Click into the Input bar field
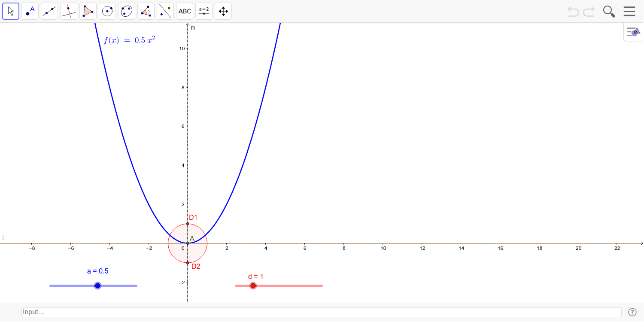The height and width of the screenshot is (322, 644). tap(322, 312)
